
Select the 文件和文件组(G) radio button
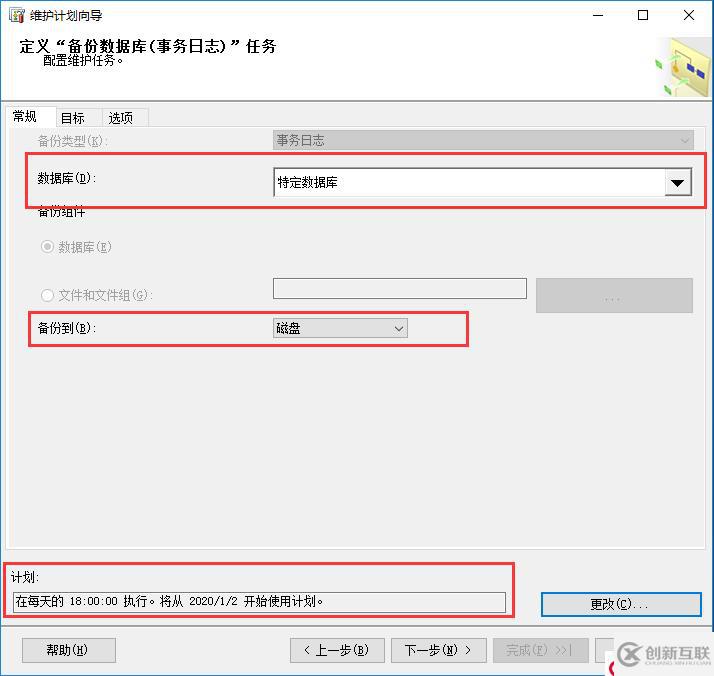[x=47, y=295]
